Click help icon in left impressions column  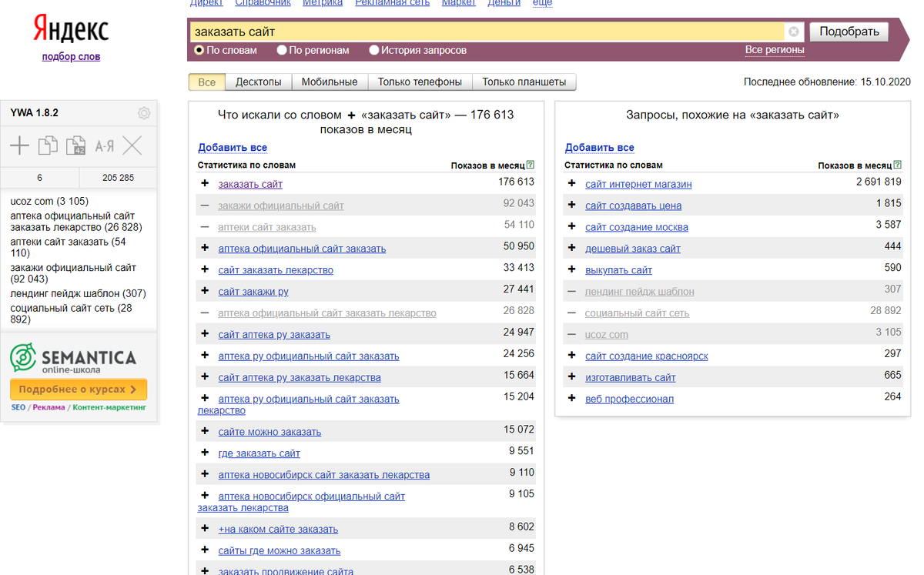click(x=531, y=165)
